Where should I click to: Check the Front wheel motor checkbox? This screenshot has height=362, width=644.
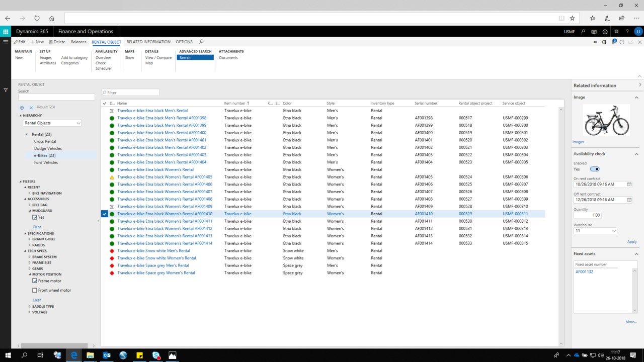[35, 290]
